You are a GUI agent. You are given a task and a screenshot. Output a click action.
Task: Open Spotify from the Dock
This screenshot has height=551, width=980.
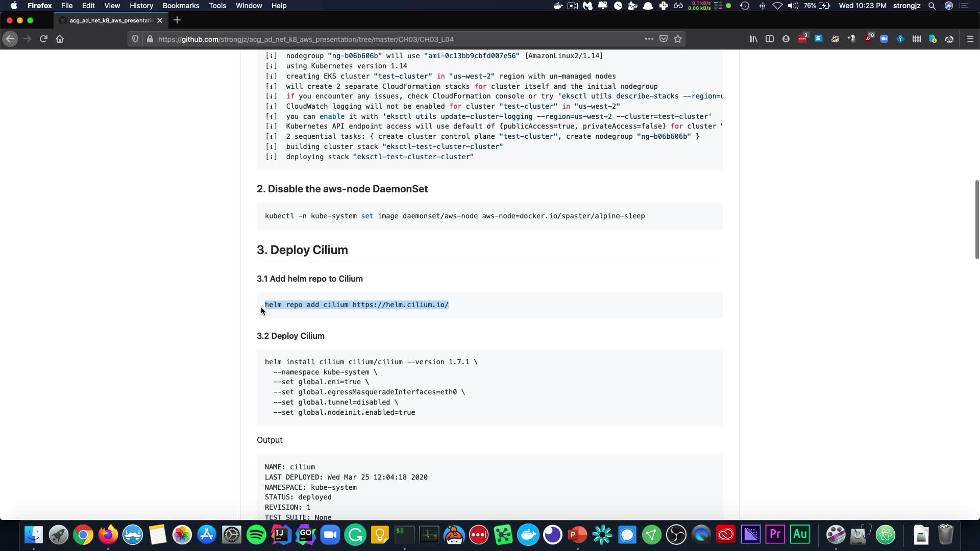tap(256, 535)
